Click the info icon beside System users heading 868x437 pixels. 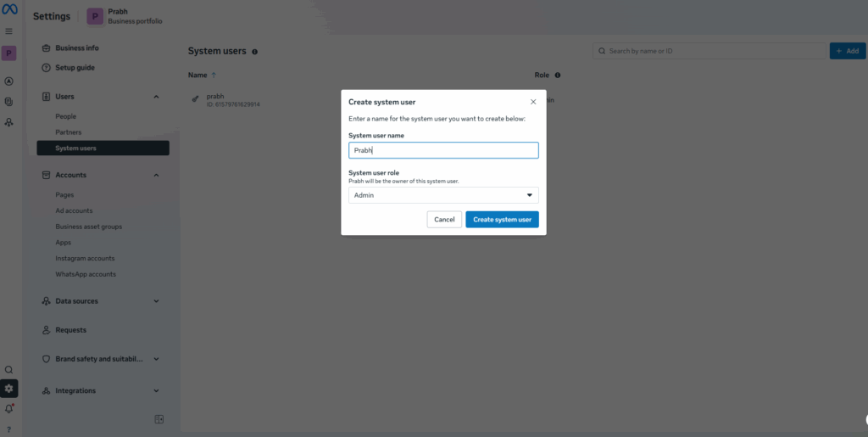[254, 52]
